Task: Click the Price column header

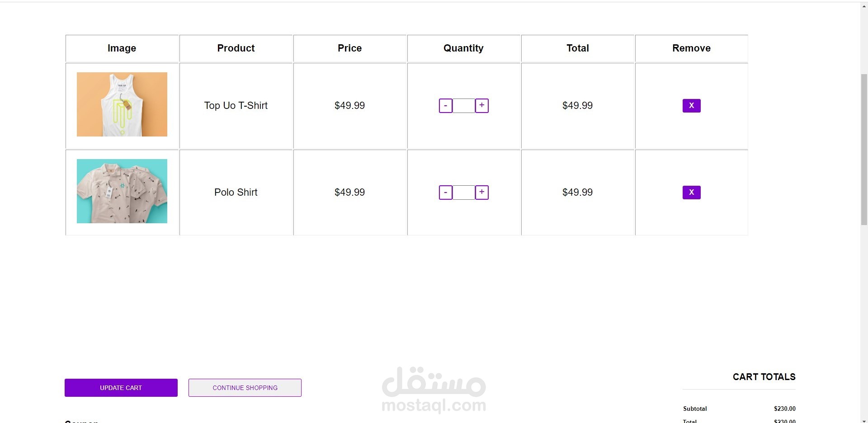Action: [x=349, y=48]
